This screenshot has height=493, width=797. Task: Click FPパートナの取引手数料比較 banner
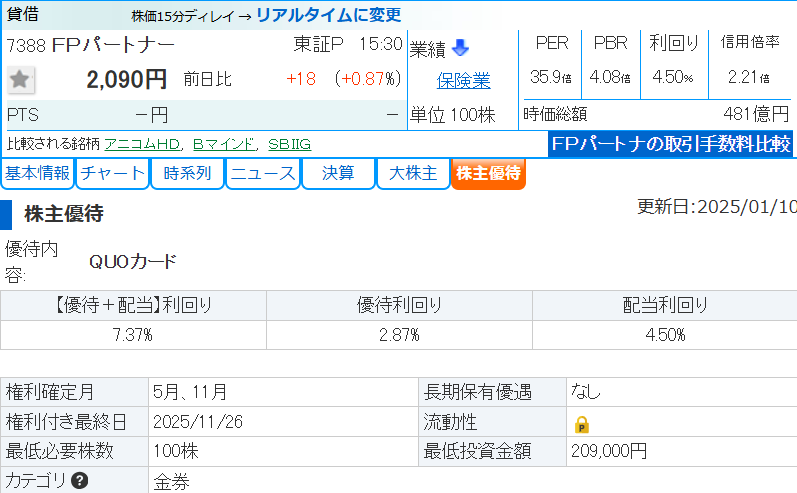(670, 144)
